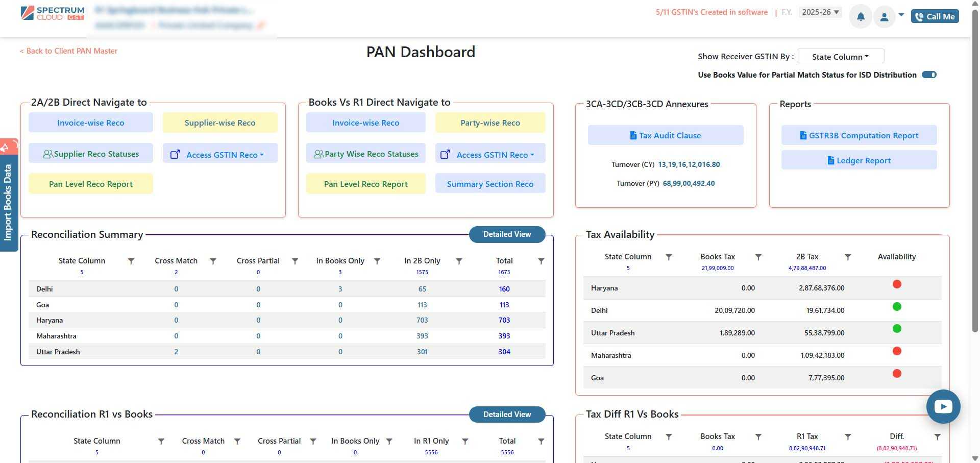Open the State Column dropdown for Receiver GSTIN
Image resolution: width=980 pixels, height=463 pixels.
(x=840, y=57)
